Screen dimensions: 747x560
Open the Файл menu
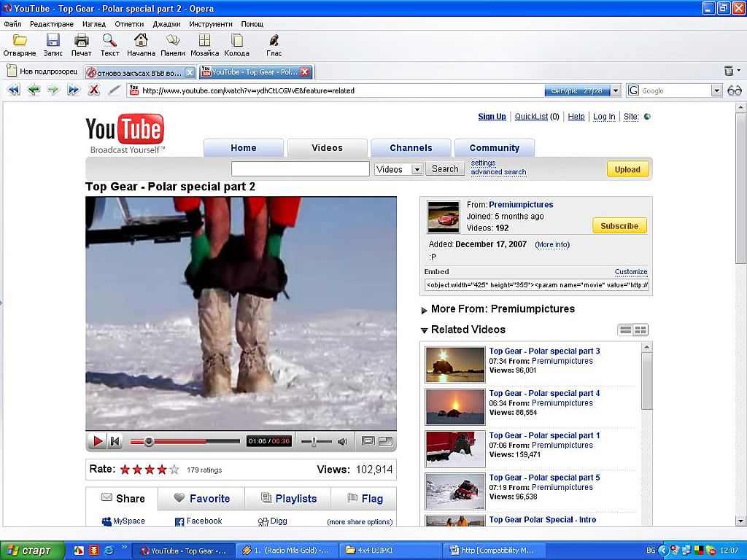[x=13, y=24]
